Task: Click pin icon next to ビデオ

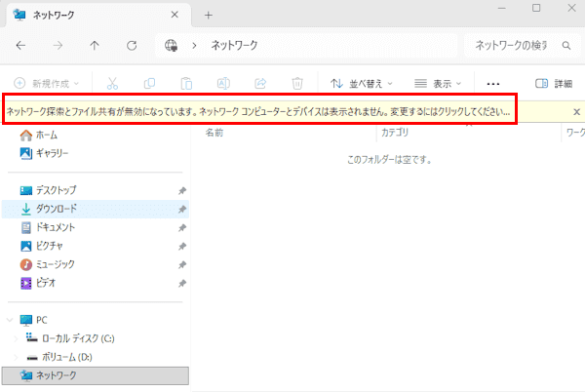Action: (x=182, y=284)
